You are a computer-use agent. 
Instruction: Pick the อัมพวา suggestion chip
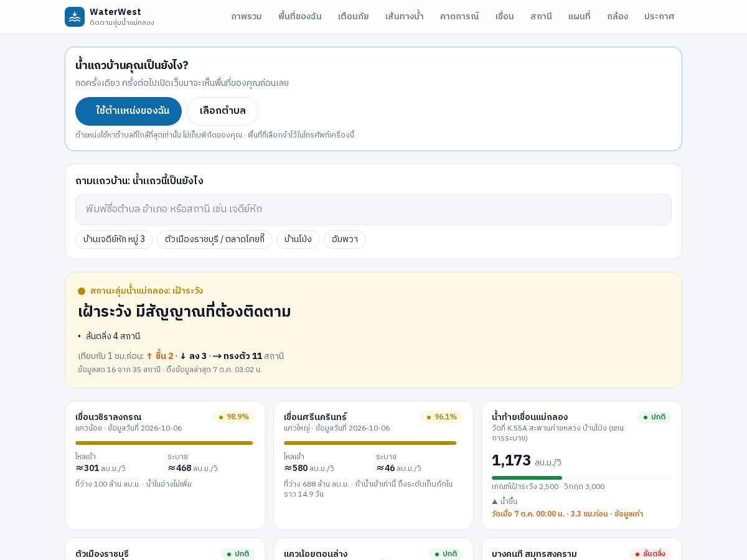[345, 240]
